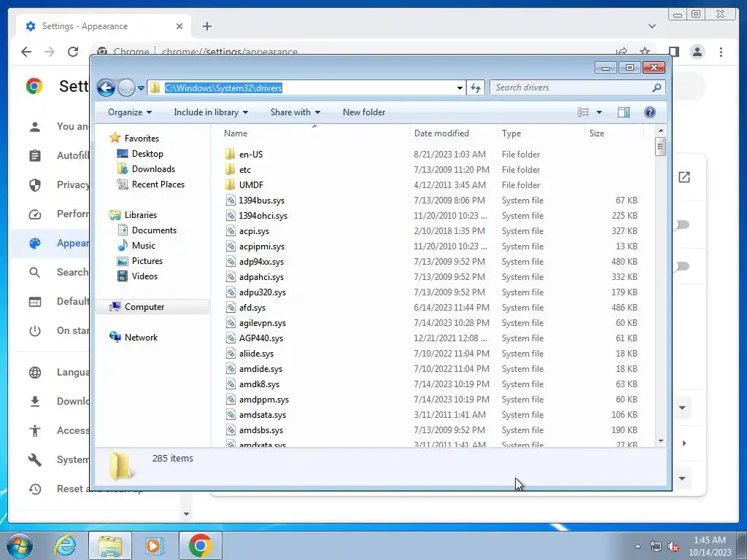Open the Include in library menu
Screen dimensions: 747x560
click(x=211, y=112)
